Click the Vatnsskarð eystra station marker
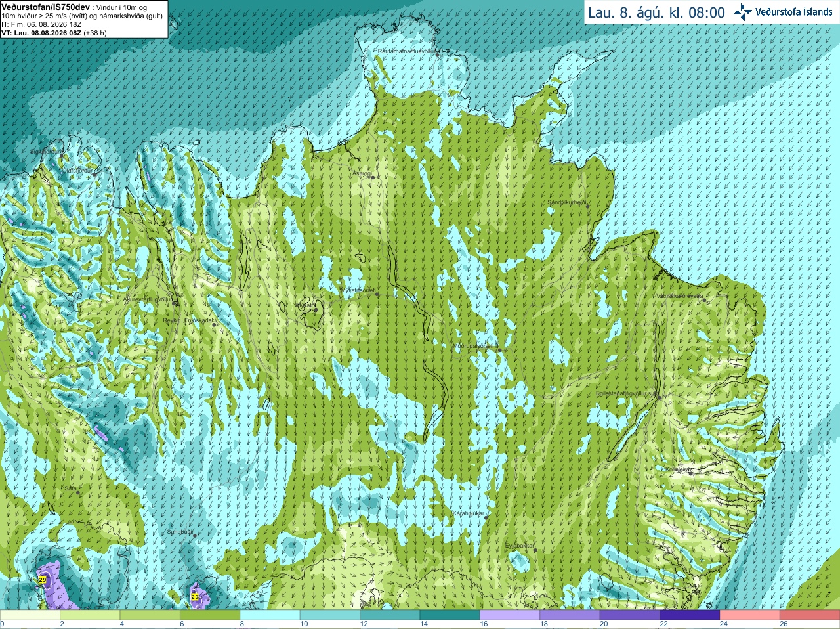Image resolution: width=840 pixels, height=629 pixels. pos(705,300)
